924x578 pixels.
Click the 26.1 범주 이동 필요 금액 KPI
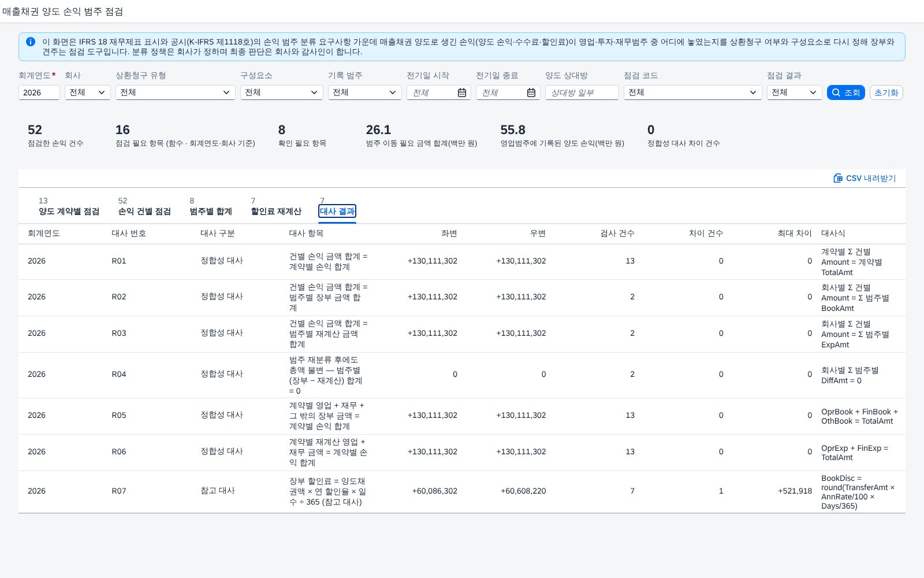pyautogui.click(x=422, y=136)
